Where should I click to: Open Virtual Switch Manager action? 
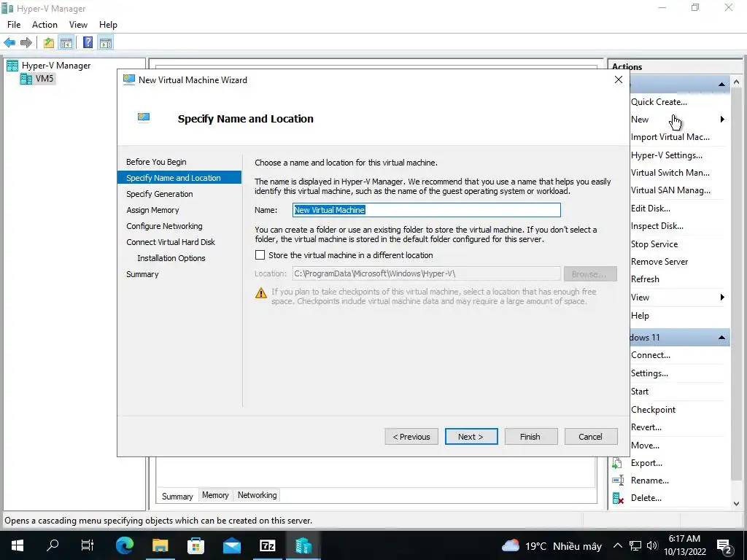pos(670,173)
